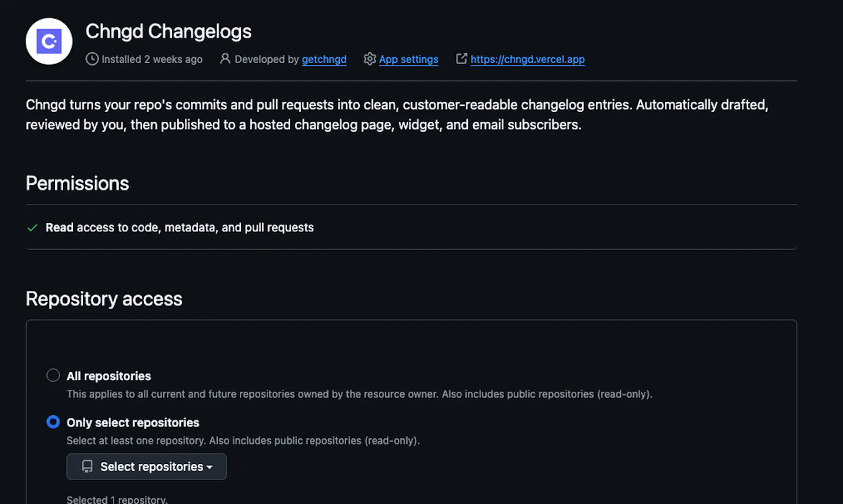
Task: Click the green checkmark beside Read access
Action: pos(32,228)
